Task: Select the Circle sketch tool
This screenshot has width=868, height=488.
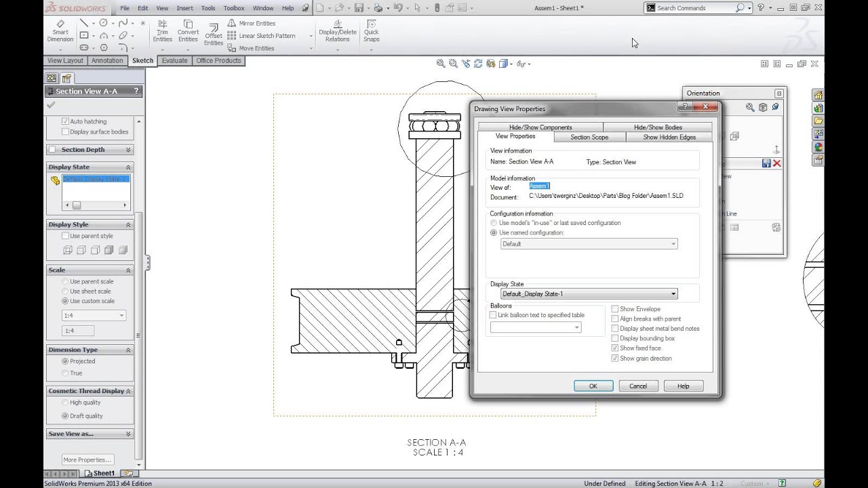Action: coord(104,23)
